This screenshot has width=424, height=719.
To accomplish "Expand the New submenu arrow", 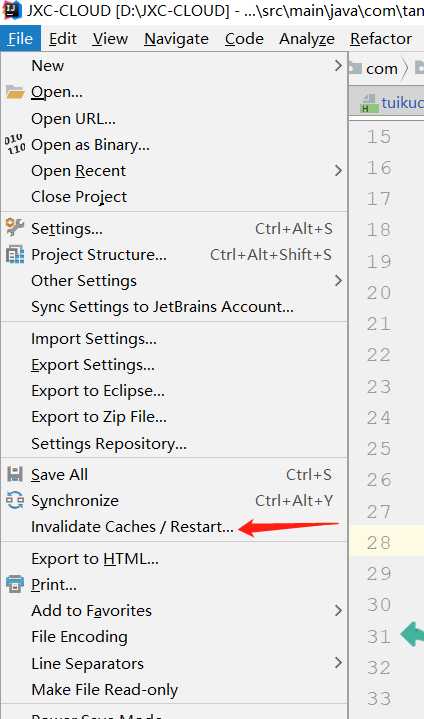I will (338, 66).
